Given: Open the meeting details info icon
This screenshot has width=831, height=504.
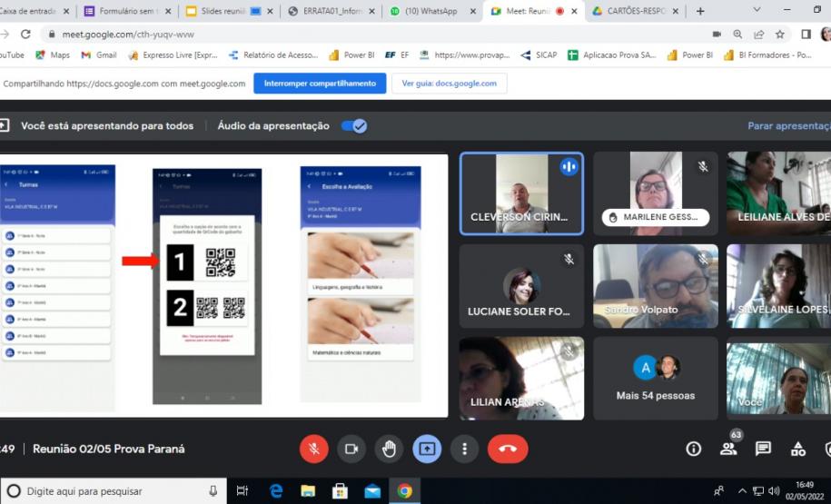Looking at the screenshot, I should tap(694, 449).
